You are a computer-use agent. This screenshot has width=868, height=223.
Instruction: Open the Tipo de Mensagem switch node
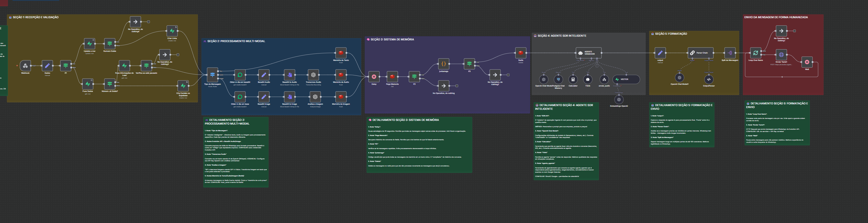tap(212, 75)
